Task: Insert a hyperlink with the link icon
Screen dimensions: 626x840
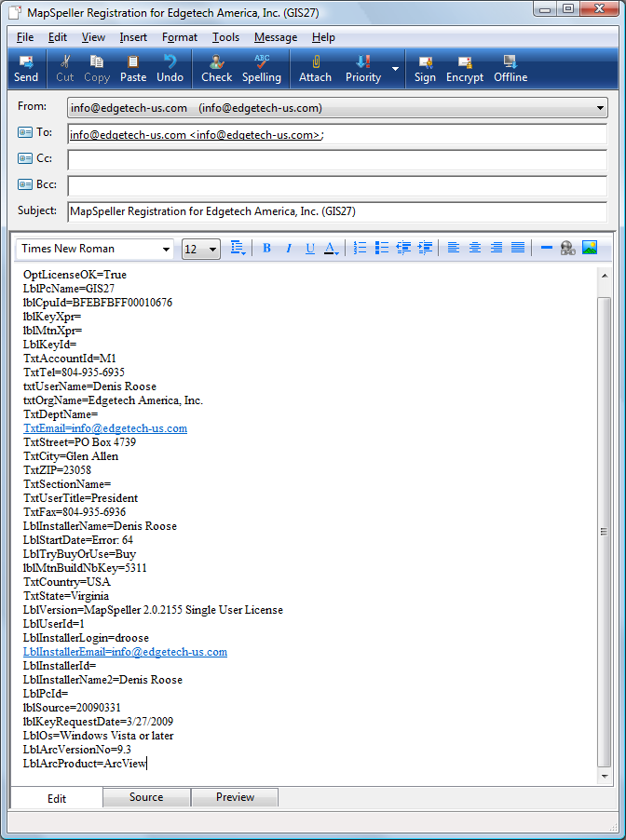Action: pos(567,248)
